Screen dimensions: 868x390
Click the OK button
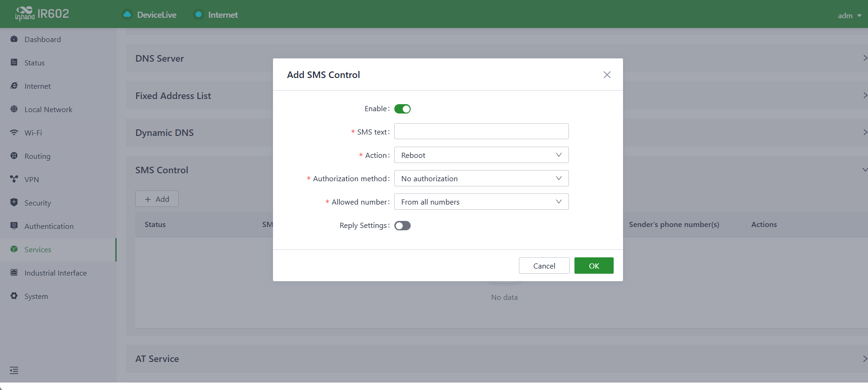[594, 266]
